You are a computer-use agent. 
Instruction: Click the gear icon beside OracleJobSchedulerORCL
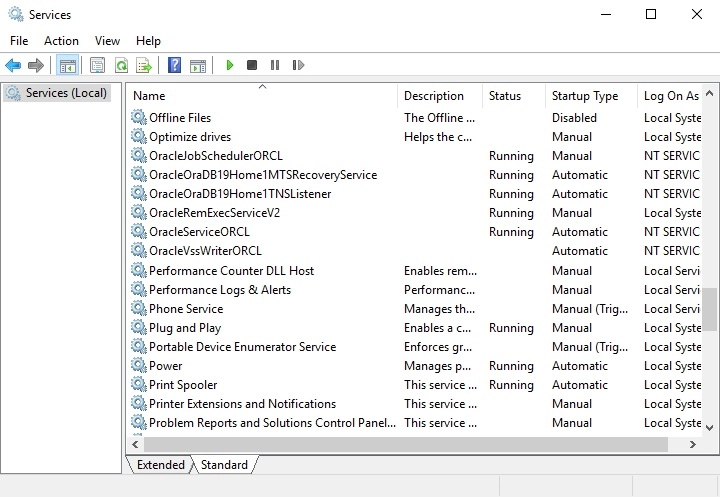139,155
